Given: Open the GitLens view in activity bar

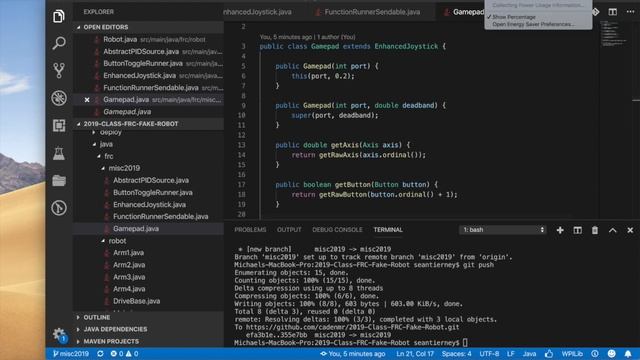Looking at the screenshot, I should [59, 208].
